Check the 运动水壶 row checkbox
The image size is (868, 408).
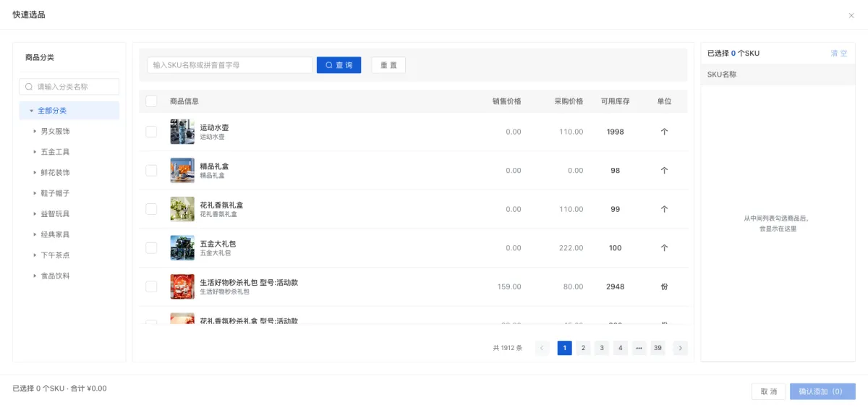[x=151, y=132]
